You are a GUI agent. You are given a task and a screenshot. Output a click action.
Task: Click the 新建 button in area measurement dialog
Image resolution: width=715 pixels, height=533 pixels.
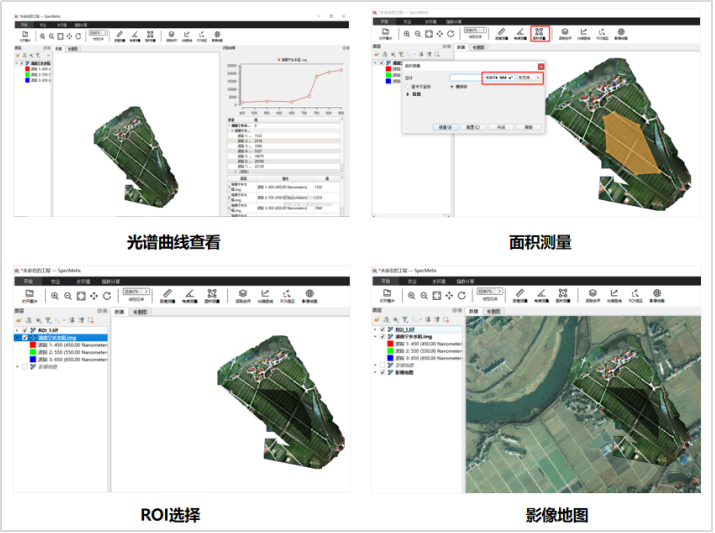[x=445, y=127]
